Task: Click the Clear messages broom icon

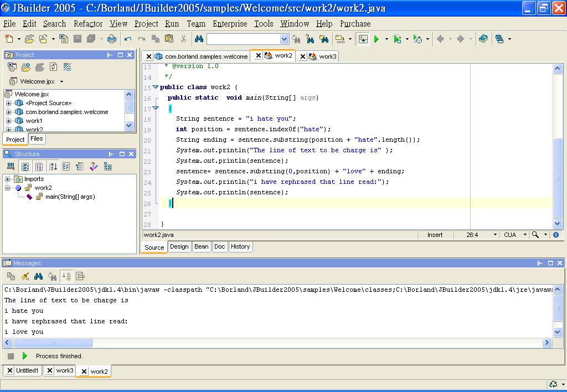Action: click(x=25, y=276)
